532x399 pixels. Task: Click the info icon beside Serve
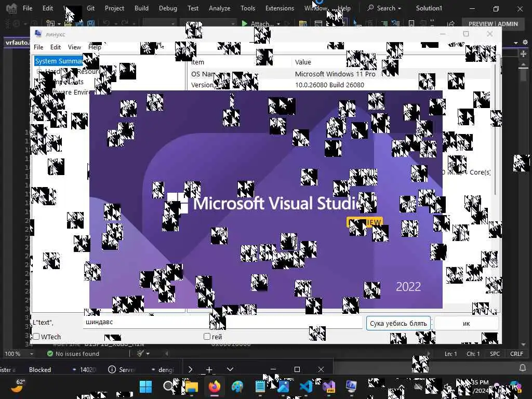pos(112,369)
